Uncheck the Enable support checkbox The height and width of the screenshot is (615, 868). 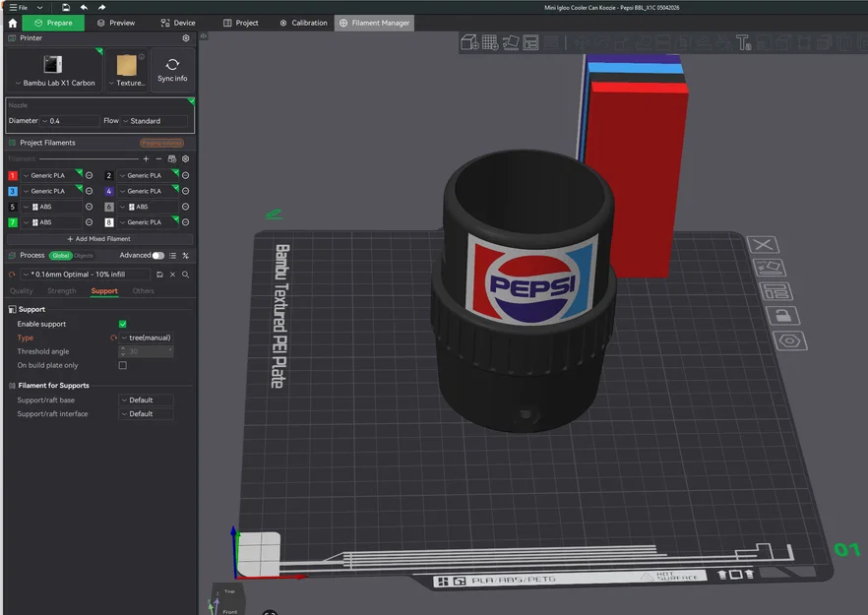point(122,324)
